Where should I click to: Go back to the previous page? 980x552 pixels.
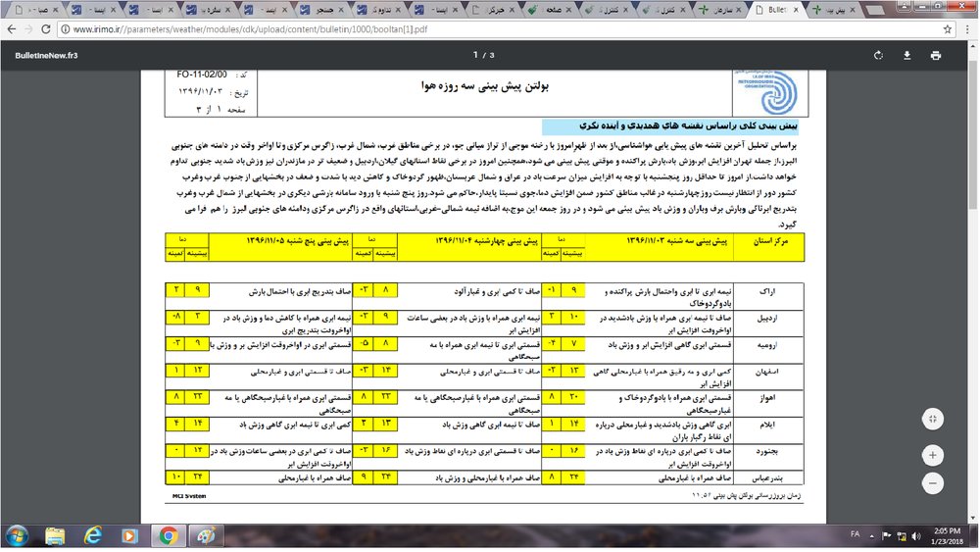11,29
